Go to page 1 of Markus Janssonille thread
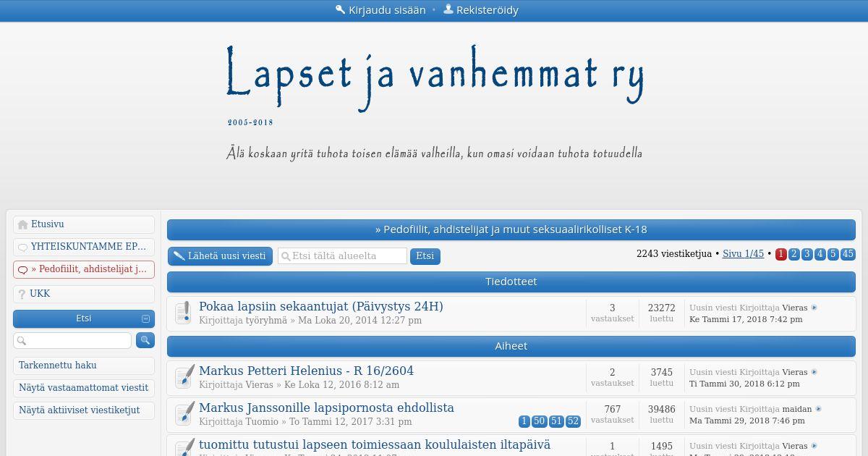The image size is (868, 456). pos(524,421)
